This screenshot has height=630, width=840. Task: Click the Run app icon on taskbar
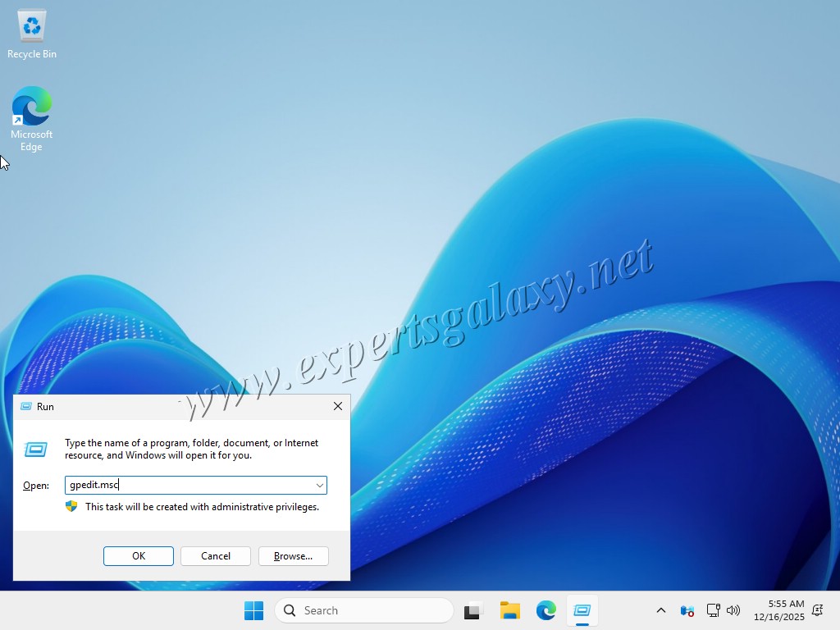582,610
